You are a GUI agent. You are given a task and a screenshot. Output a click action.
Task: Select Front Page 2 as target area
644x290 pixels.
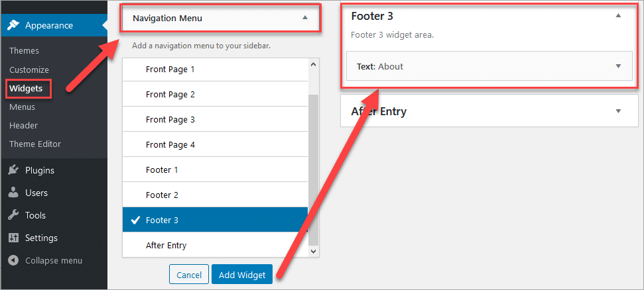(215, 94)
